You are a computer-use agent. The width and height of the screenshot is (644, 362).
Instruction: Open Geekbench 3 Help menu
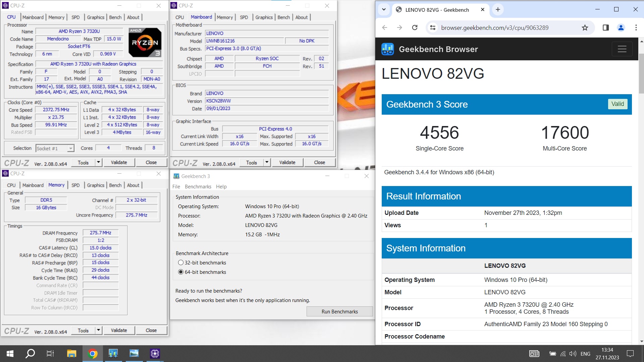click(x=221, y=187)
